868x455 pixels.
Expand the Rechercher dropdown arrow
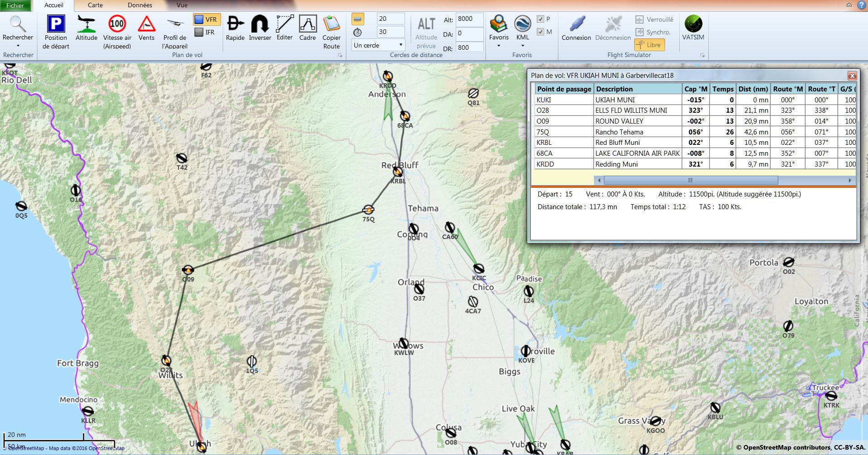coord(18,46)
